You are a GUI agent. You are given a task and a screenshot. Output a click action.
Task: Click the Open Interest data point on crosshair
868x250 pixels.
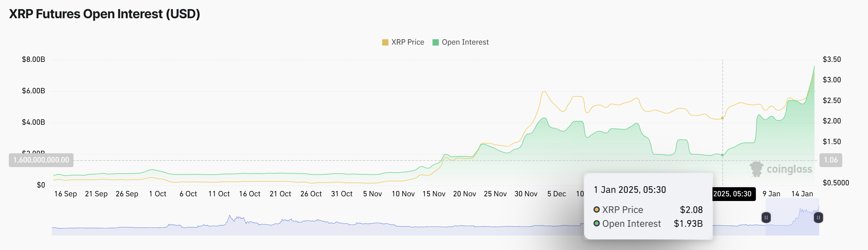point(722,155)
